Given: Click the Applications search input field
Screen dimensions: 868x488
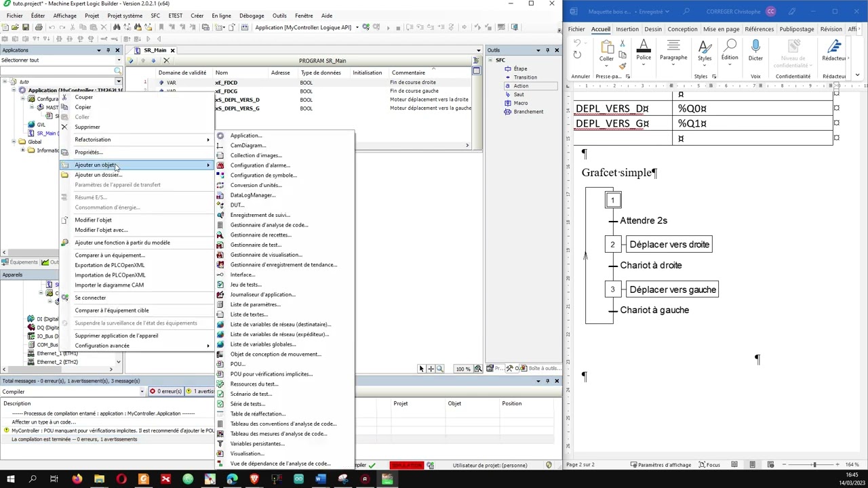Looking at the screenshot, I should click(x=57, y=70).
